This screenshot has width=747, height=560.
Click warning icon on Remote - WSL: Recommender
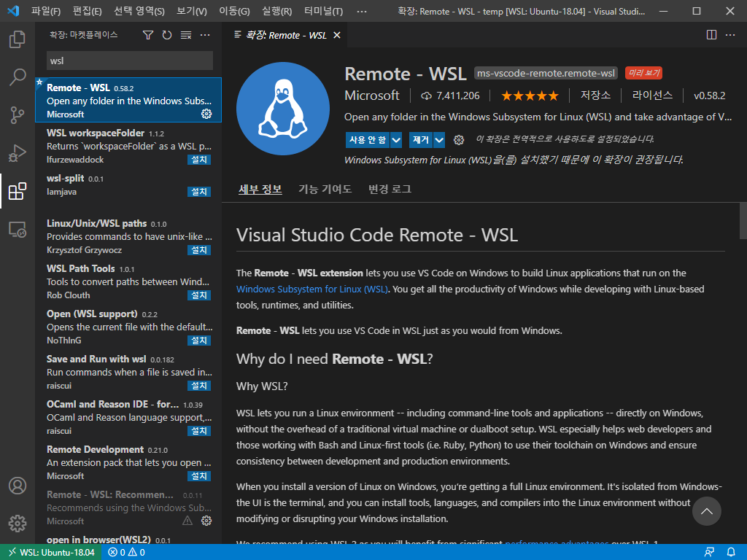pyautogui.click(x=187, y=521)
